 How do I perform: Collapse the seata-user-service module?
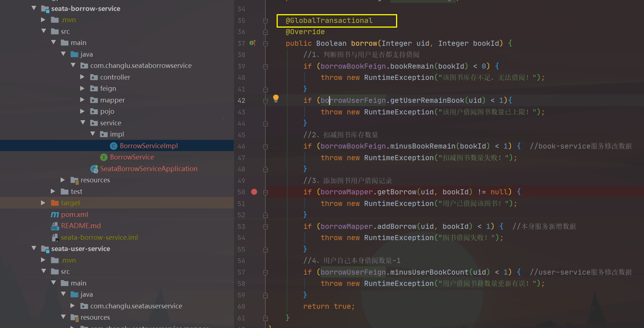click(34, 248)
